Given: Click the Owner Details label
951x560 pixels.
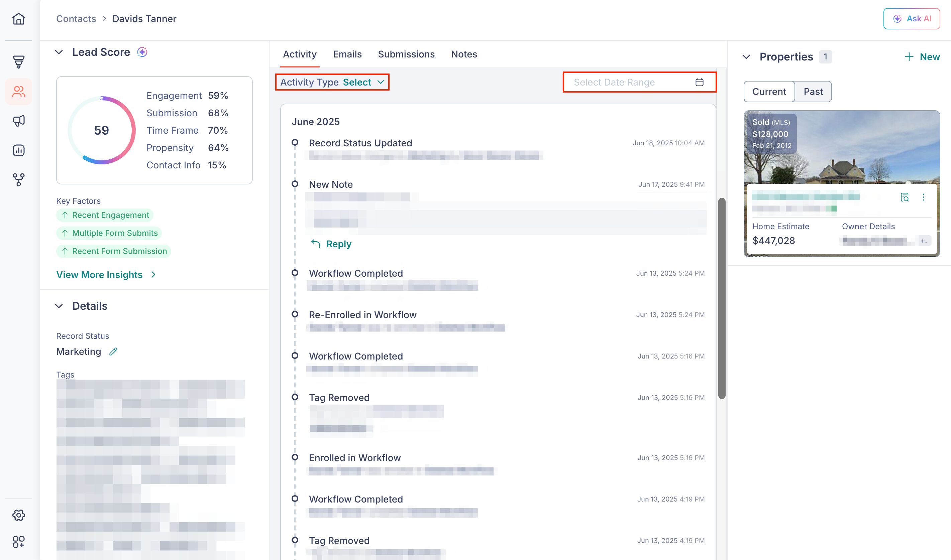Looking at the screenshot, I should 868,227.
